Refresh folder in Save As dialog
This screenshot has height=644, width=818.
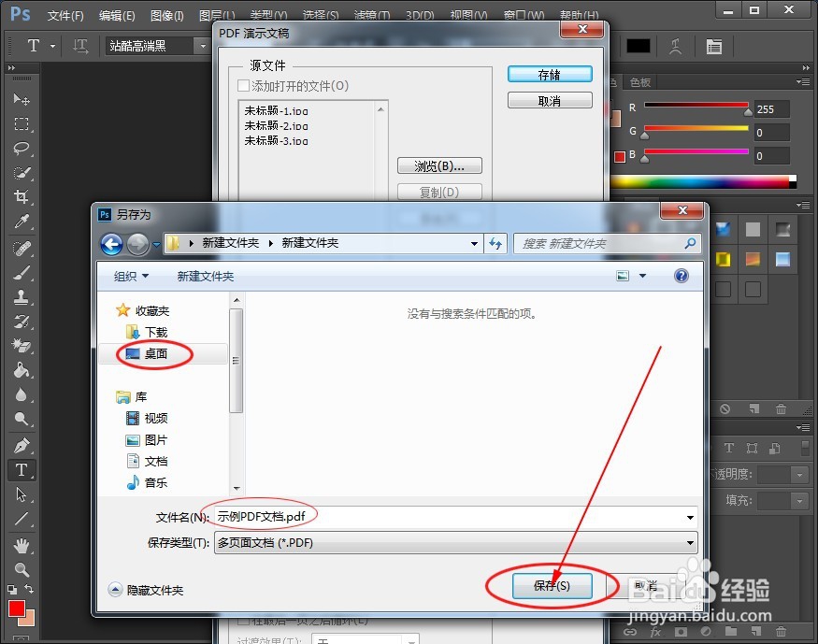495,244
